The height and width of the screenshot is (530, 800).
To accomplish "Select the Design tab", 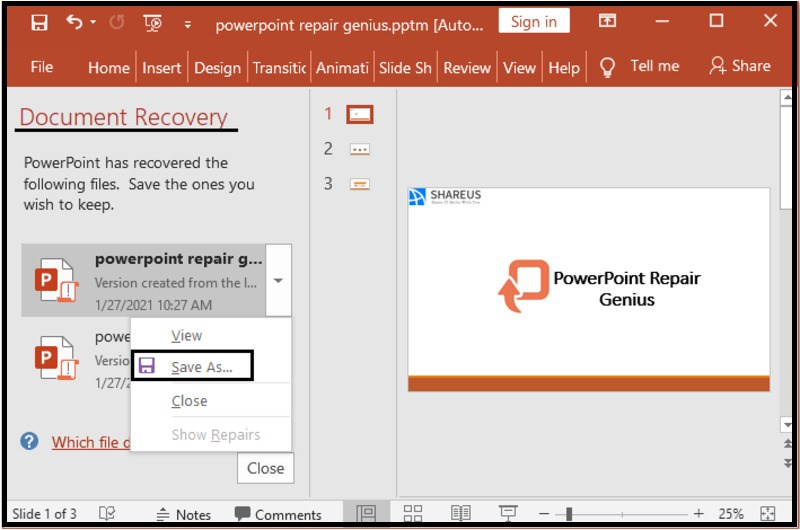I will point(217,67).
